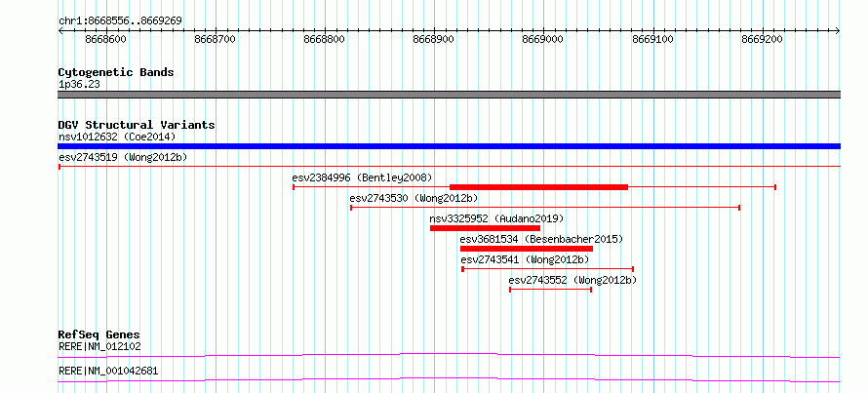Click the 8668900 ruler position
Viewport: 868px width, 393px height.
(434, 39)
